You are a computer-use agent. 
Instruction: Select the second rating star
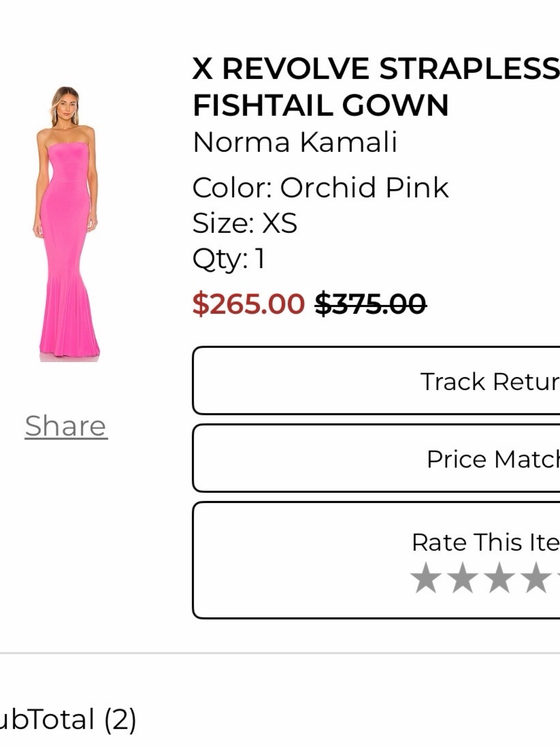[462, 578]
